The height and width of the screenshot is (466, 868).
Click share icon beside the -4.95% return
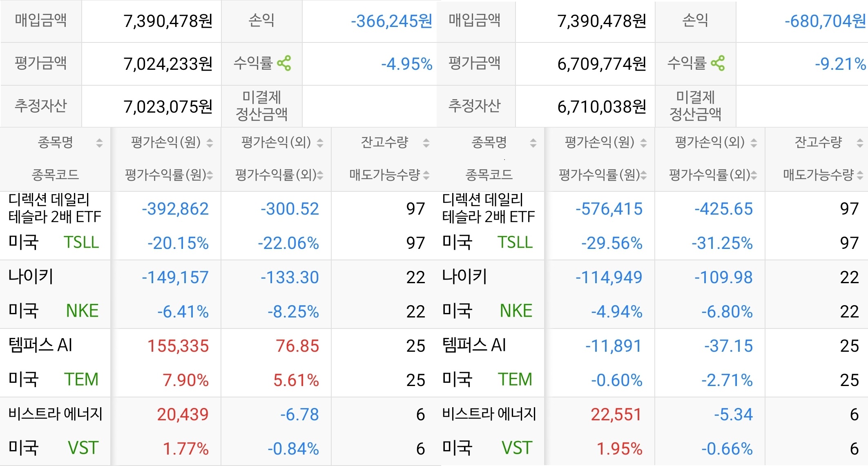284,64
